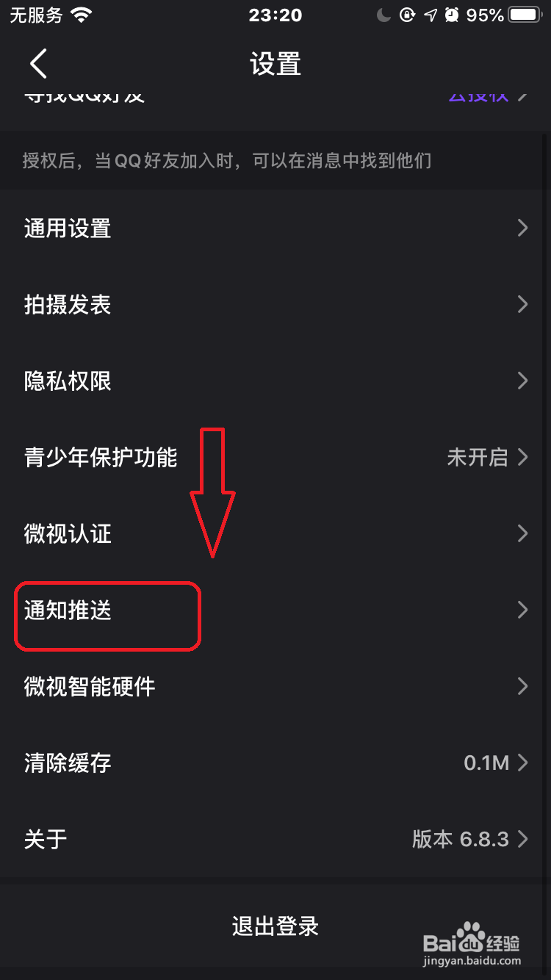Tap the Do Not Disturb moon icon
Image resolution: width=551 pixels, height=980 pixels.
pyautogui.click(x=383, y=15)
